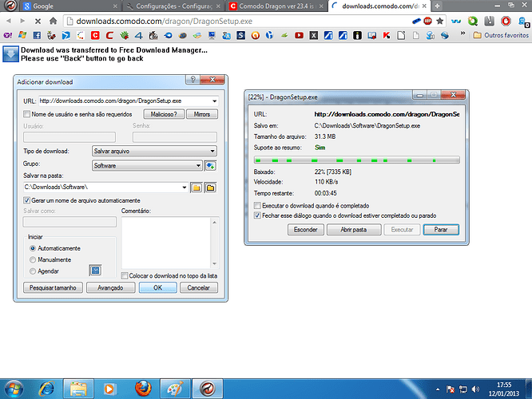This screenshot has width=532, height=399.
Task: Open the Tipo de download combo box
Action: click(x=154, y=151)
